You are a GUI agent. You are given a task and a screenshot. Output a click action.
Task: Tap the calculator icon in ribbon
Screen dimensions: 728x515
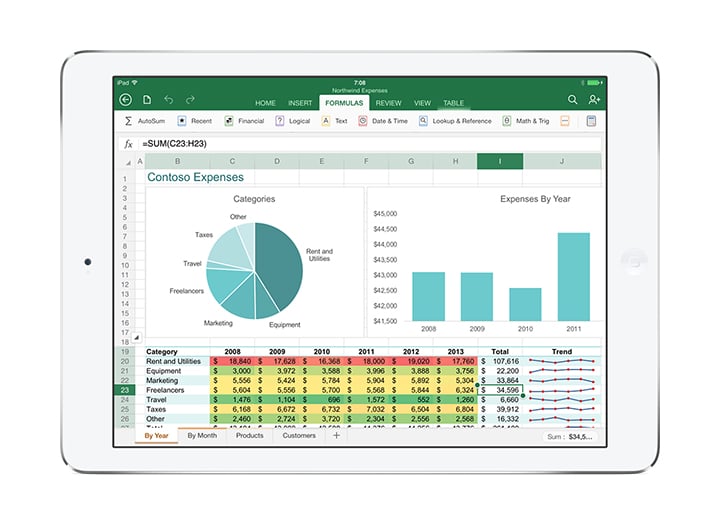tap(591, 121)
